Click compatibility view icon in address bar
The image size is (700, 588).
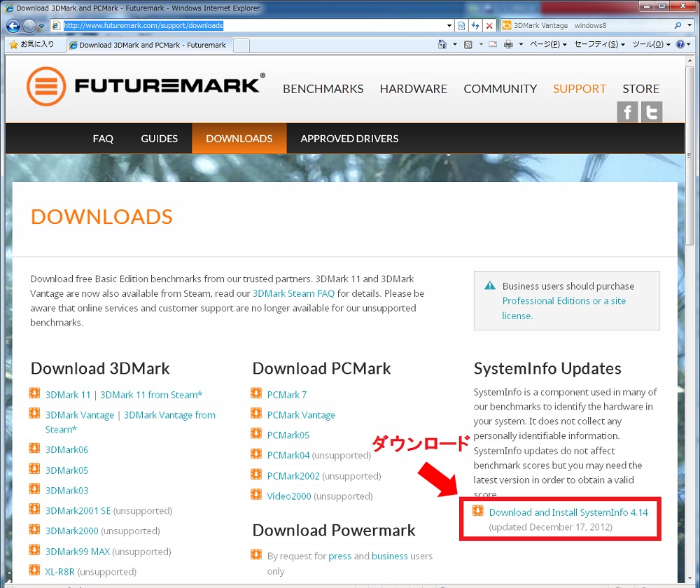(x=461, y=26)
